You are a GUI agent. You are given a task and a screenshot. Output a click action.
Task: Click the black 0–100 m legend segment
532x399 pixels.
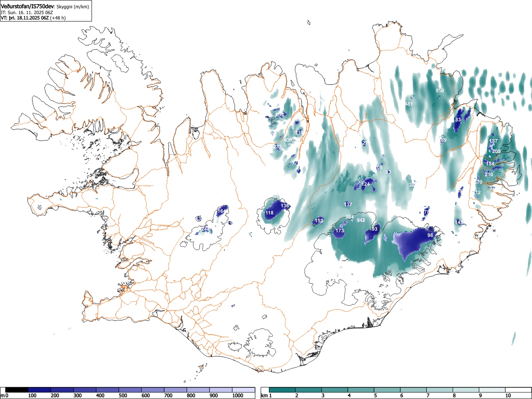(x=17, y=390)
